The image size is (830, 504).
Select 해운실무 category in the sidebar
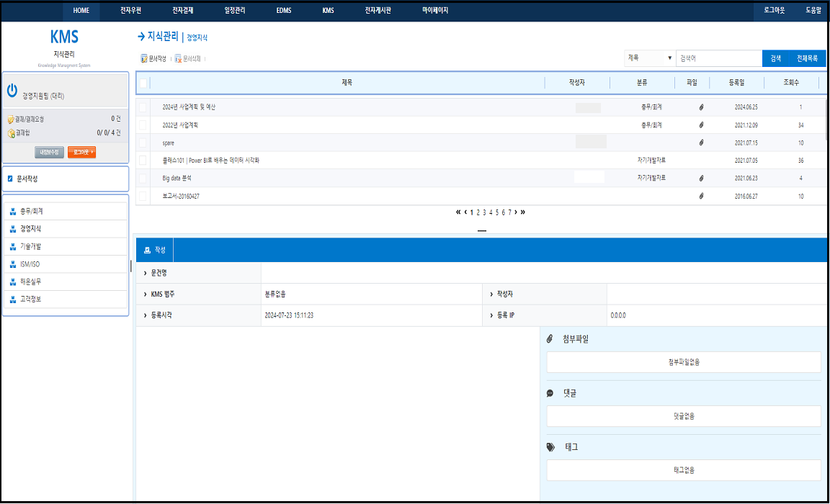(66, 282)
